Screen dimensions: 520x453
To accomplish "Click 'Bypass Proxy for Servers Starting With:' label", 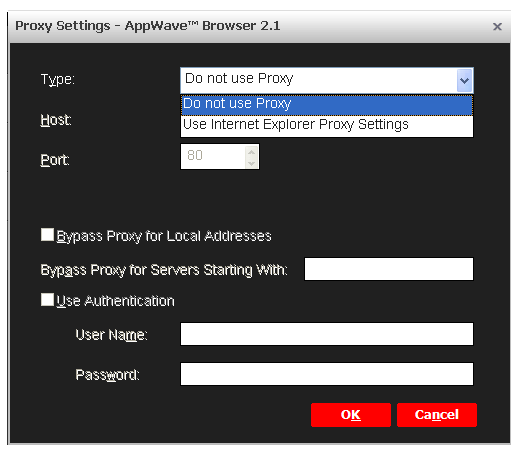I will click(x=164, y=270).
